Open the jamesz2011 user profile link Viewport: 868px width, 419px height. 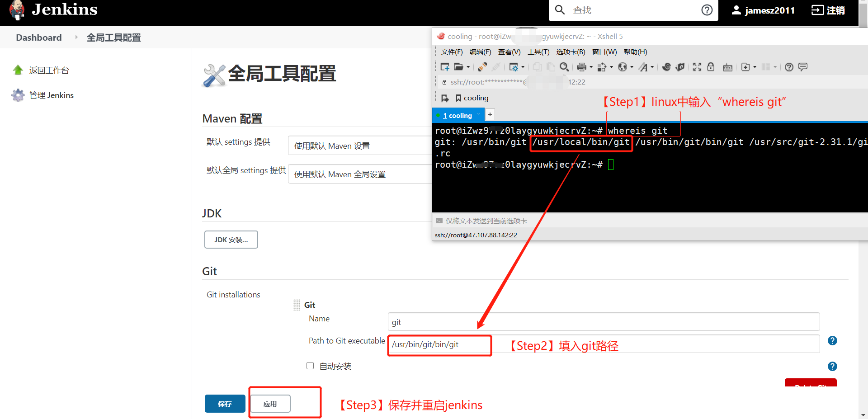point(763,10)
